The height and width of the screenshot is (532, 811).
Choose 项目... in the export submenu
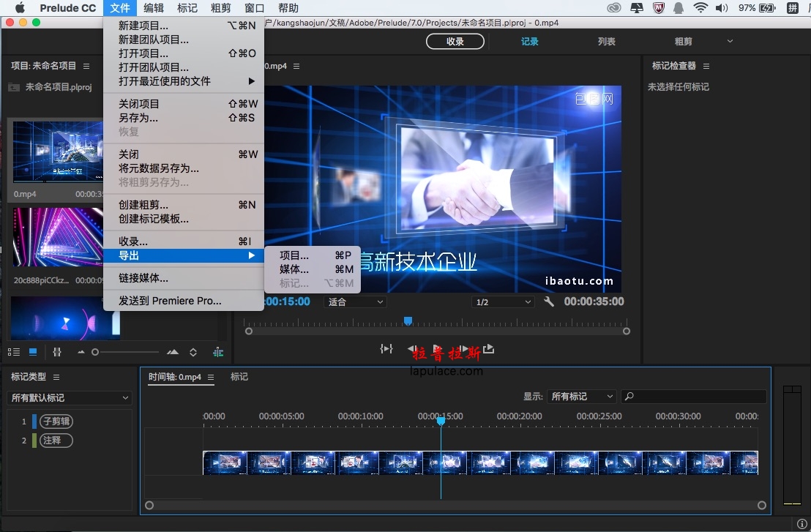(313, 255)
